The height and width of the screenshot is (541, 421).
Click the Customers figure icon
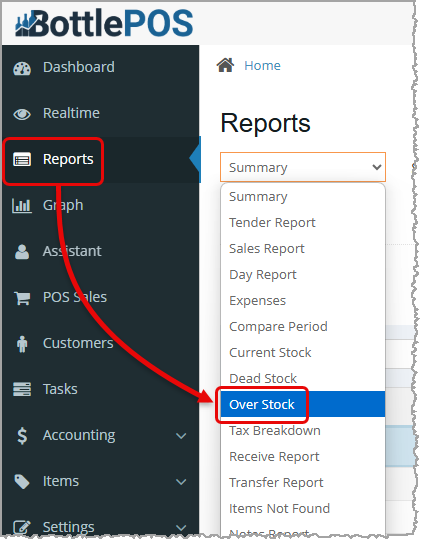click(22, 344)
